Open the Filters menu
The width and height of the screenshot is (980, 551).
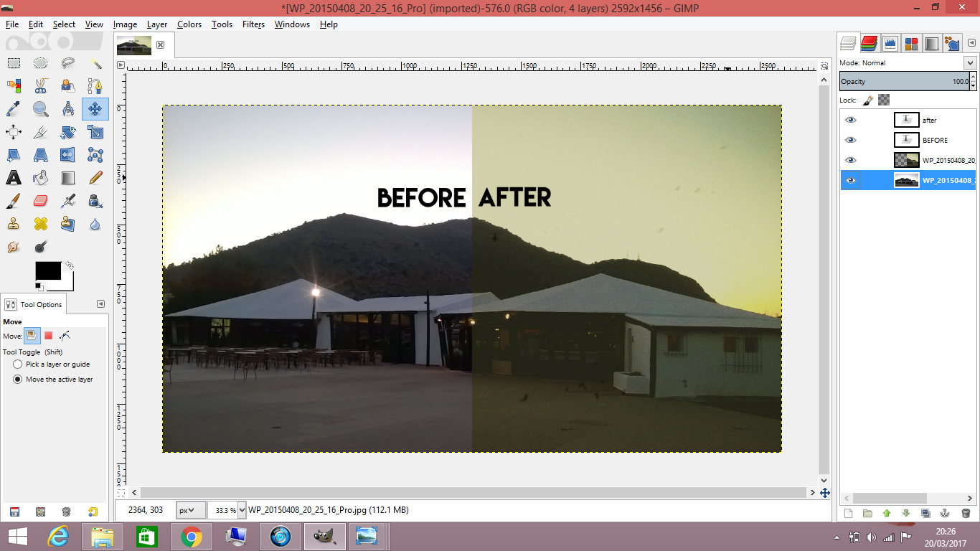click(253, 24)
